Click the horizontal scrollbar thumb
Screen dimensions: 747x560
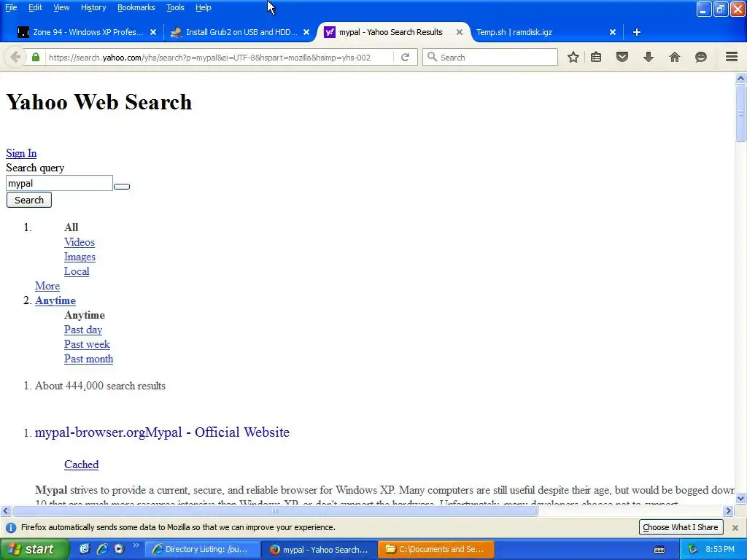[x=275, y=511]
